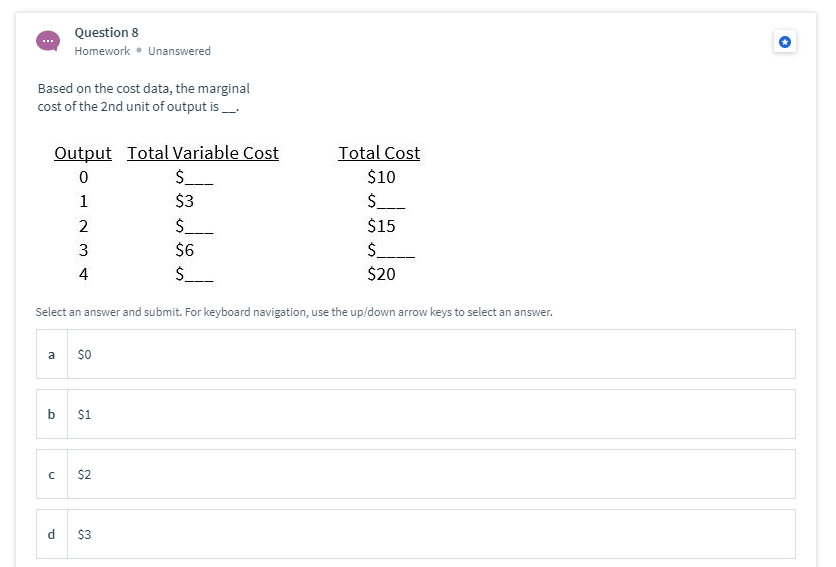Click the "Output" column header
The height and width of the screenshot is (567, 836).
click(x=83, y=153)
